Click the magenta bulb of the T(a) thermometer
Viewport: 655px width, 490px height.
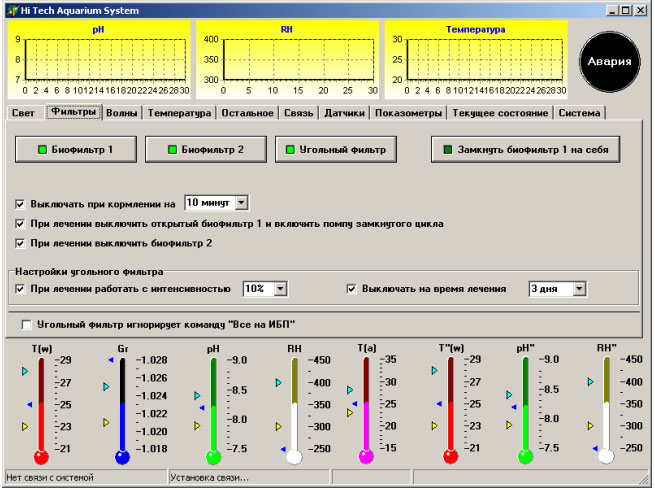point(366,457)
